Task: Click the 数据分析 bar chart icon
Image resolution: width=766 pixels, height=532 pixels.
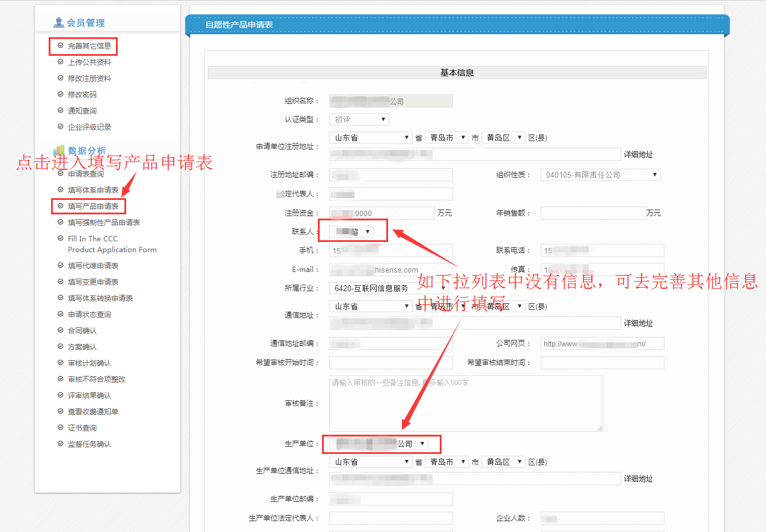Action: 59,150
